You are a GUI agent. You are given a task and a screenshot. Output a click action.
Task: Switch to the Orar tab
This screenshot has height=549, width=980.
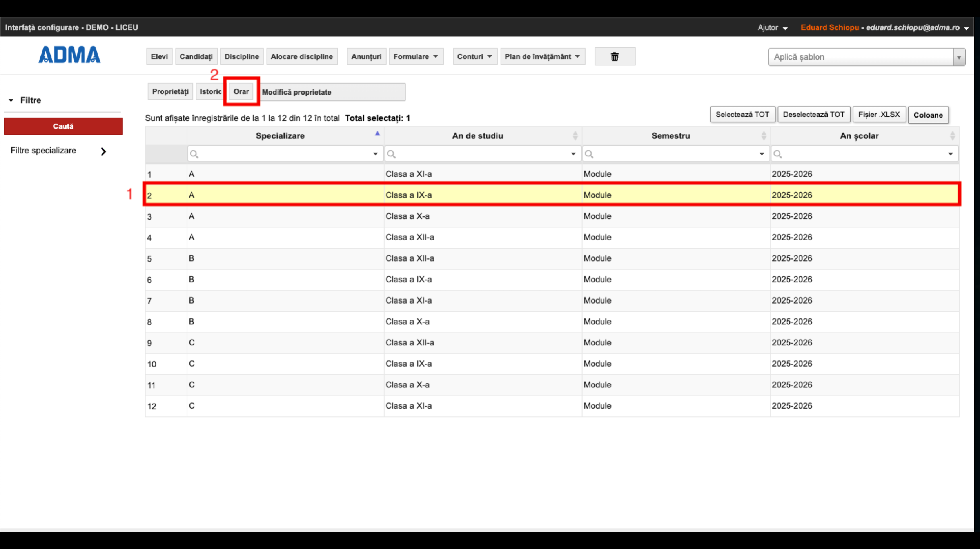241,92
